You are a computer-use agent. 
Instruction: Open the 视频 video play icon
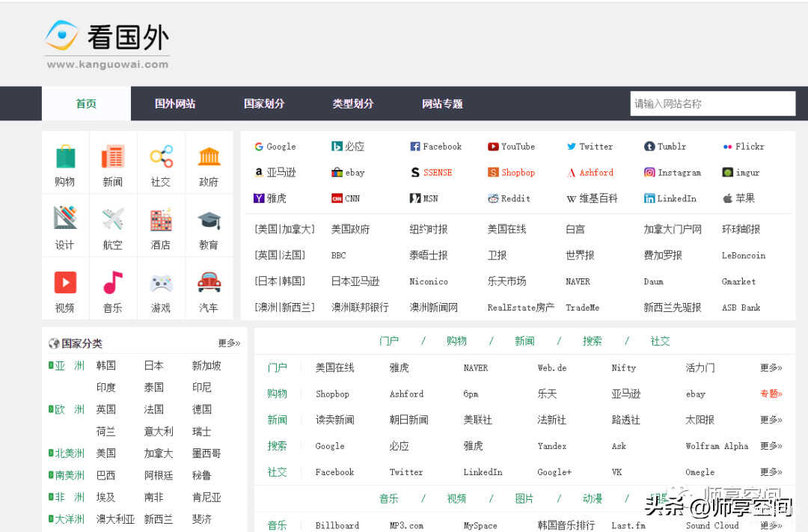tap(65, 282)
